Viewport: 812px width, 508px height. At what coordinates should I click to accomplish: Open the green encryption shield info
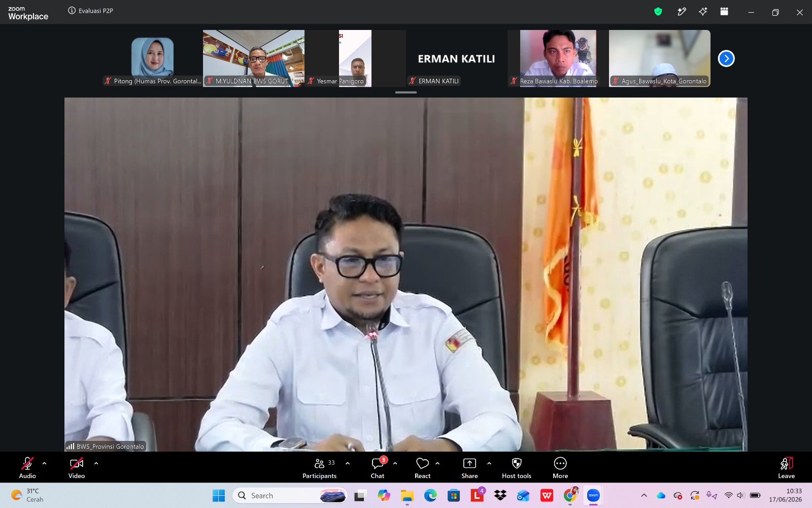tap(658, 12)
